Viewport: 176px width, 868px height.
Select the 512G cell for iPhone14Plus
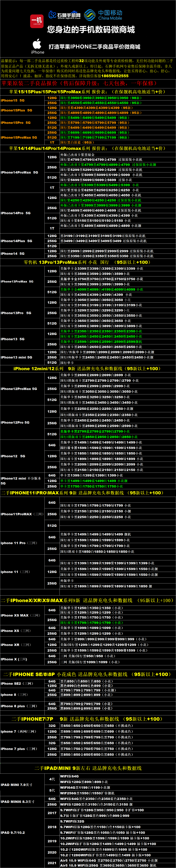52,246
